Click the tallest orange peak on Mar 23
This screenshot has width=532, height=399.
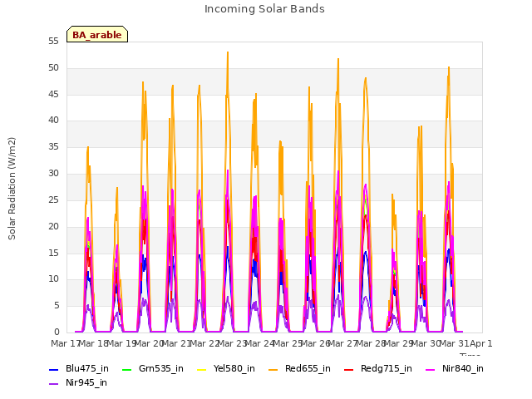tap(228, 52)
